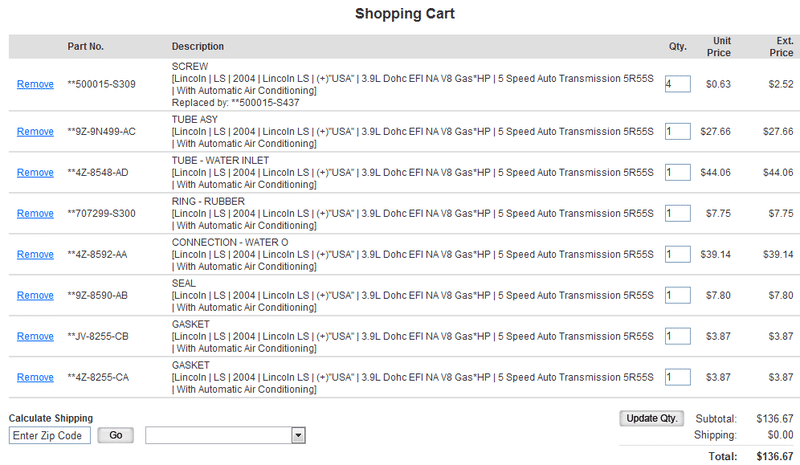The image size is (800, 465).
Task: Click the TUBE ASY quantity field
Action: click(x=677, y=131)
